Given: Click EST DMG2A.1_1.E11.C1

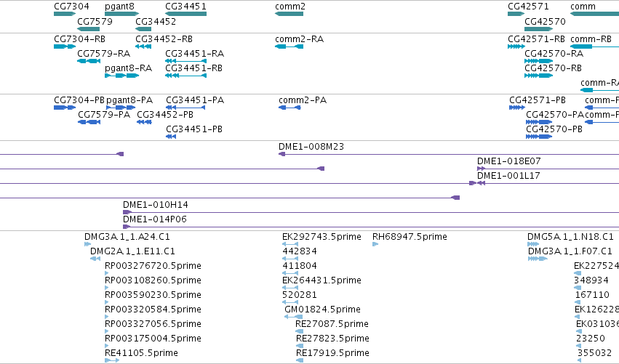Looking at the screenshot, I should (x=95, y=259).
